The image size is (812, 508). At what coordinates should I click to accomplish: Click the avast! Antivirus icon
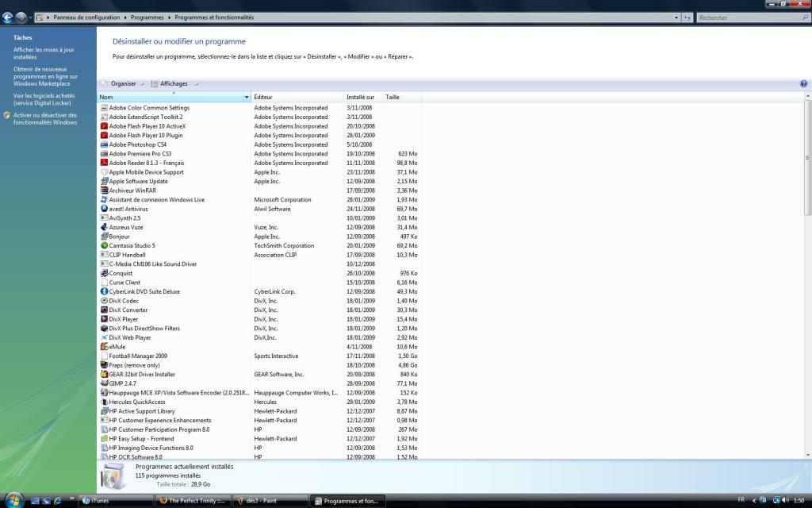(104, 209)
